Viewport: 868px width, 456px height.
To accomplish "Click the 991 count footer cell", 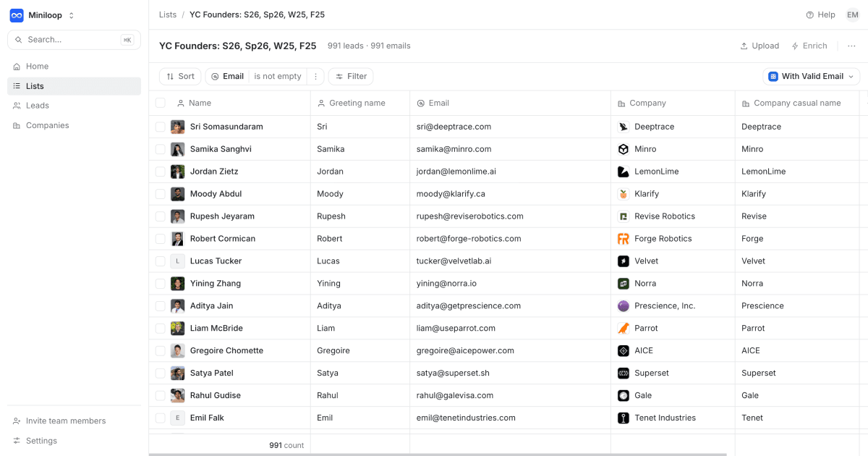I will tap(286, 445).
